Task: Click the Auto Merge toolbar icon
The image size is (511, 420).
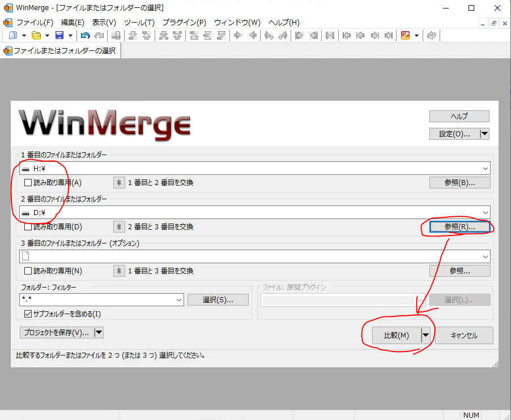Action: [330, 35]
